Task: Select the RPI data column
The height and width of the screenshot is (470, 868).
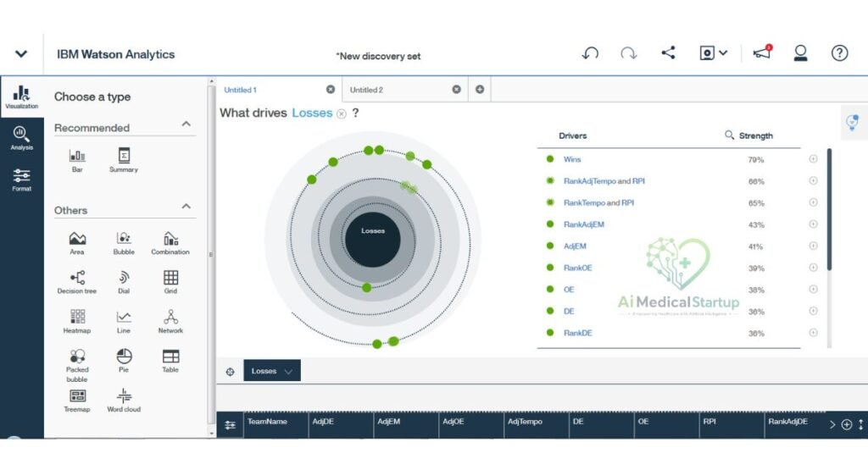Action: [732, 424]
